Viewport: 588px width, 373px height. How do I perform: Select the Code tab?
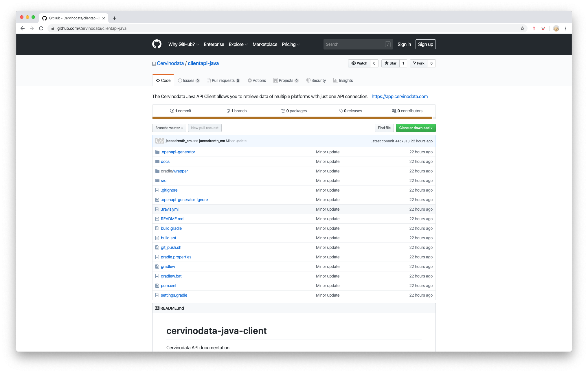[x=163, y=80]
